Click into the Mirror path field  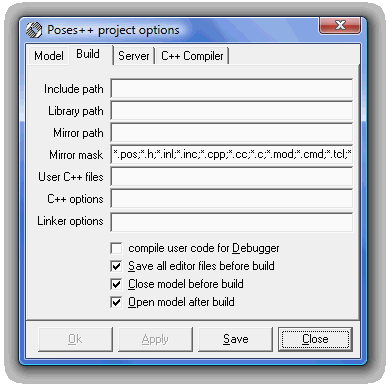pyautogui.click(x=232, y=133)
